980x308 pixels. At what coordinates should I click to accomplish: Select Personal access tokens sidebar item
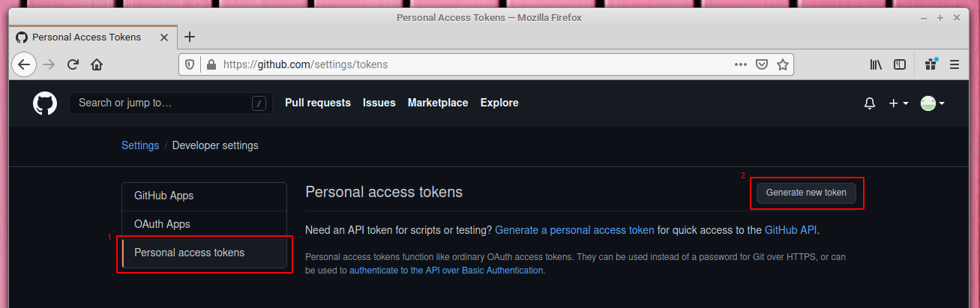pyautogui.click(x=204, y=253)
